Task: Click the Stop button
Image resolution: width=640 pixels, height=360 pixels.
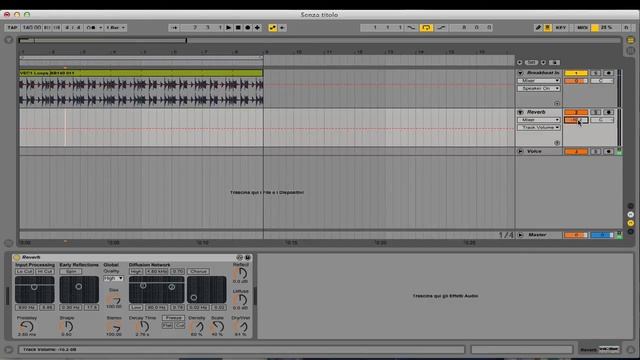Action: 238,28
